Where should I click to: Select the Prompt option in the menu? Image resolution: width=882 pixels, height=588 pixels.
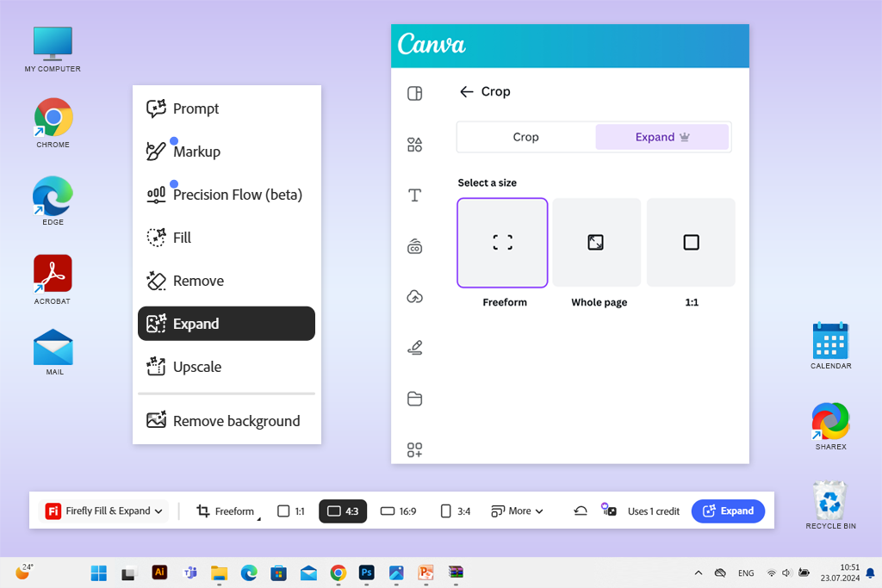tap(227, 108)
